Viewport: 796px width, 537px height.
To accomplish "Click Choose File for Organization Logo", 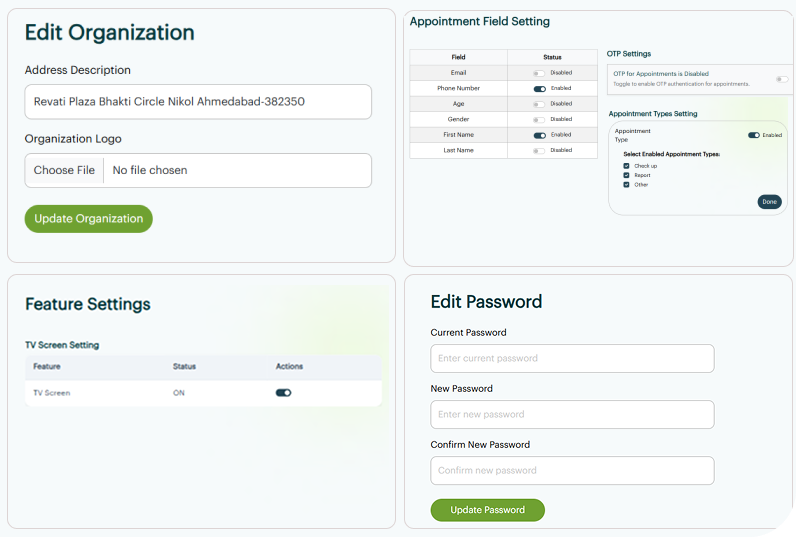I will pyautogui.click(x=64, y=171).
